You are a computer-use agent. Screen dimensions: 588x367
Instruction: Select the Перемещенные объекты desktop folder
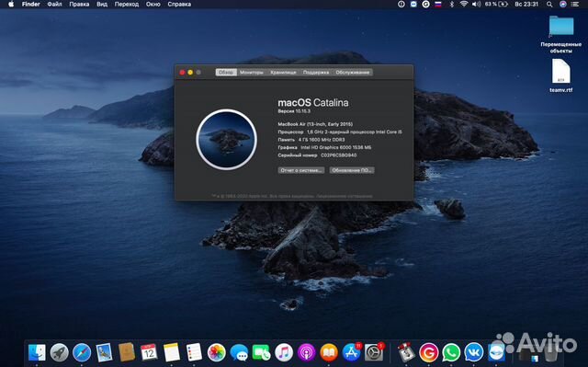(x=561, y=34)
